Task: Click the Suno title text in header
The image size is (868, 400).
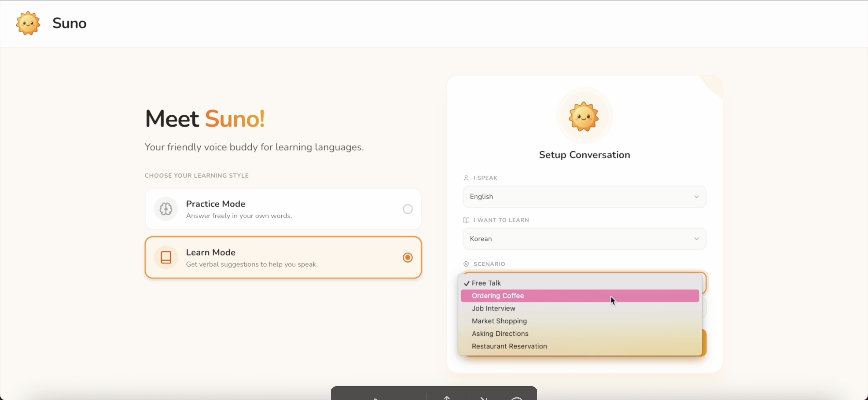Action: [x=69, y=23]
